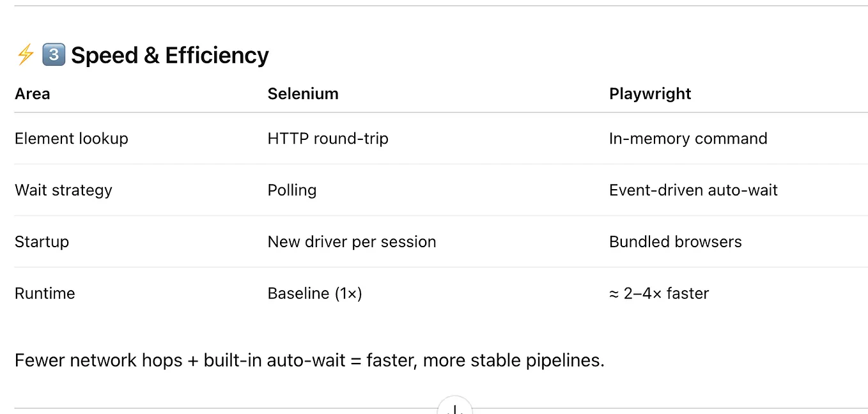Viewport: 868px width, 414px height.
Task: Click the Wait strategy row label
Action: pos(63,190)
